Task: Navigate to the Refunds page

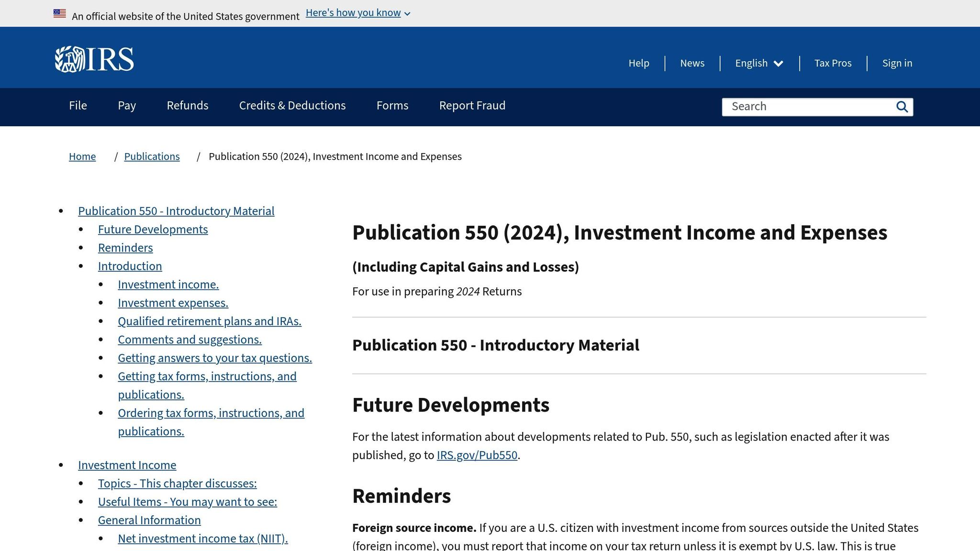Action: (x=187, y=105)
